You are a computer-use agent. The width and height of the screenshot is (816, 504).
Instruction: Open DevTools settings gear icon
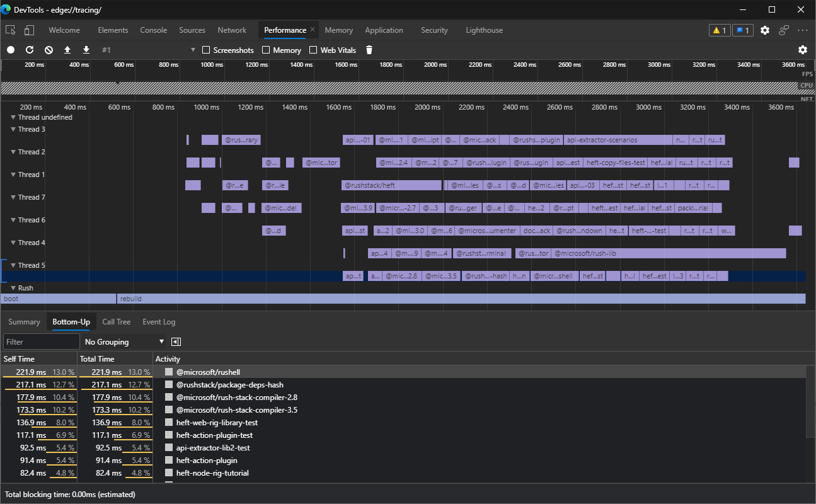pyautogui.click(x=765, y=30)
